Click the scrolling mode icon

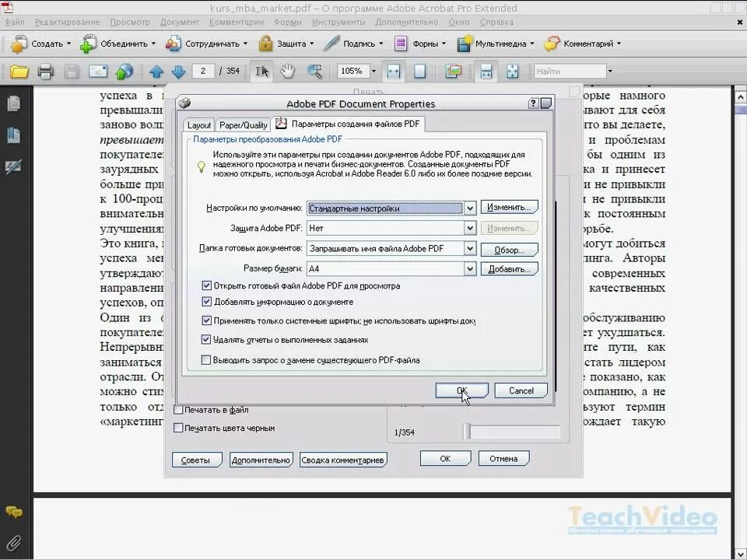click(x=486, y=72)
